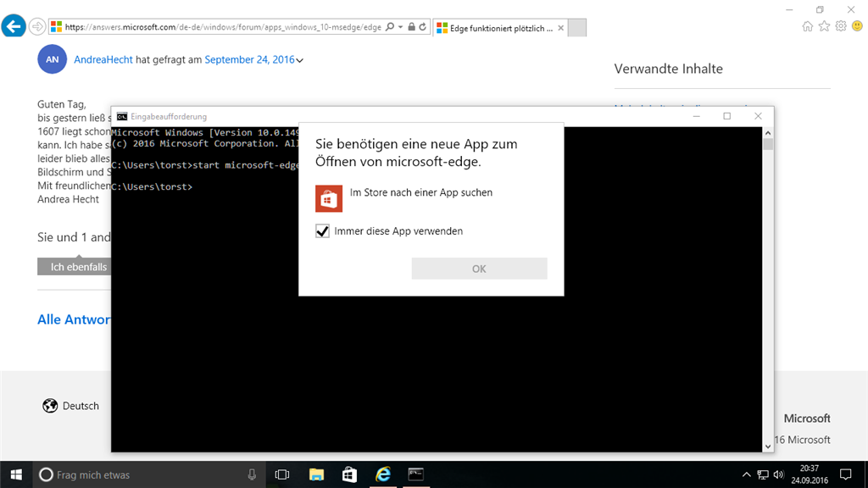Click the smiley feedback icon
The width and height of the screenshot is (868, 488).
click(857, 26)
